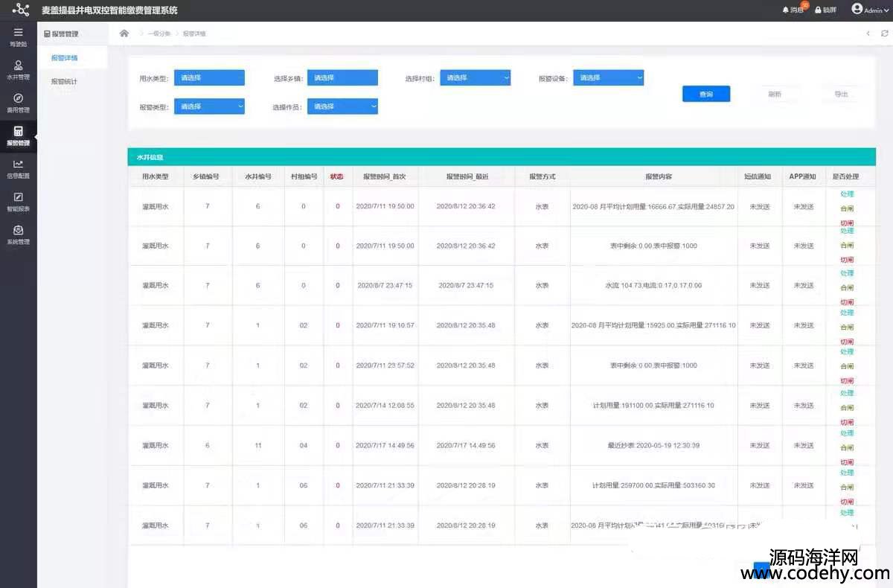The height and width of the screenshot is (588, 893).
Task: Click 一级分类 breadcrumb item
Action: pos(159,33)
